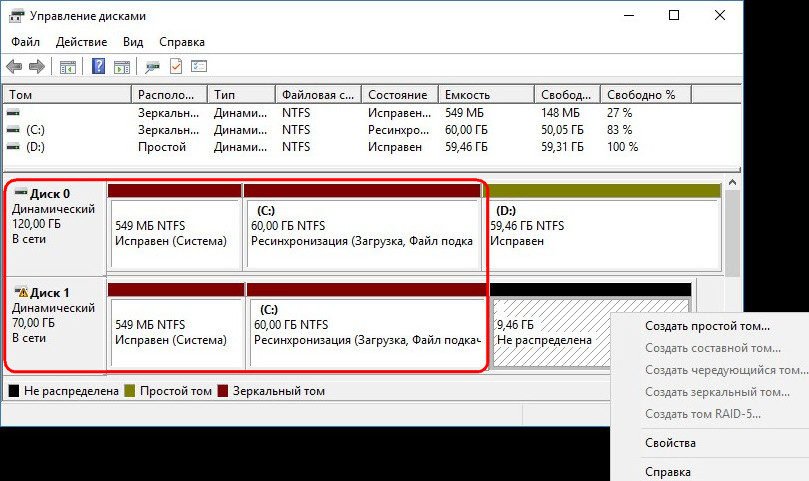Click the show/hide action pane toolbar icon
Image resolution: width=809 pixels, height=481 pixels.
(122, 67)
